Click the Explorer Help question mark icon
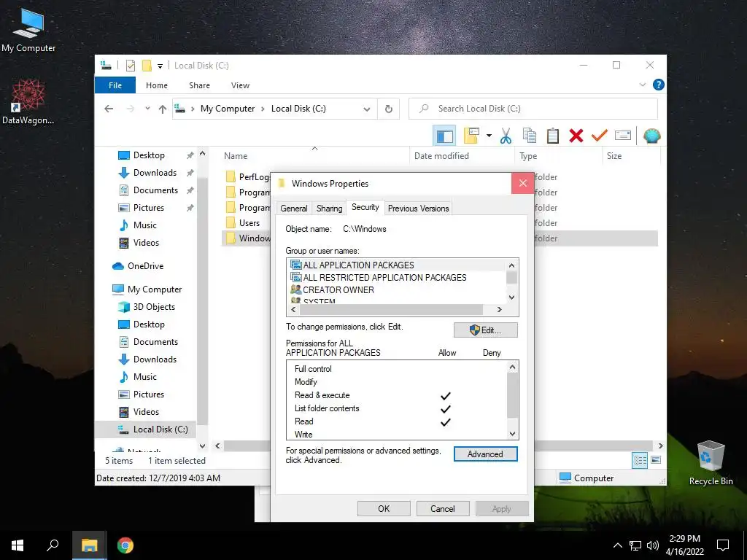747x560 pixels. 659,85
